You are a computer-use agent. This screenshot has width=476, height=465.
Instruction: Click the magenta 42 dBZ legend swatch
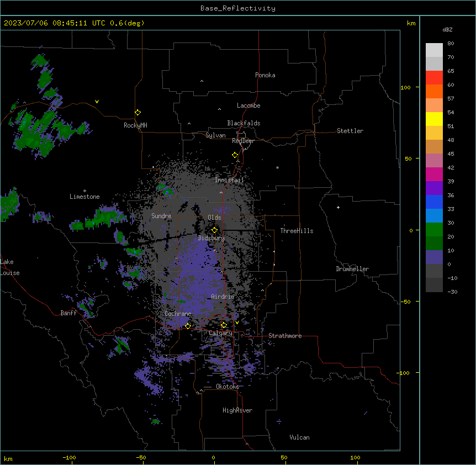click(434, 174)
